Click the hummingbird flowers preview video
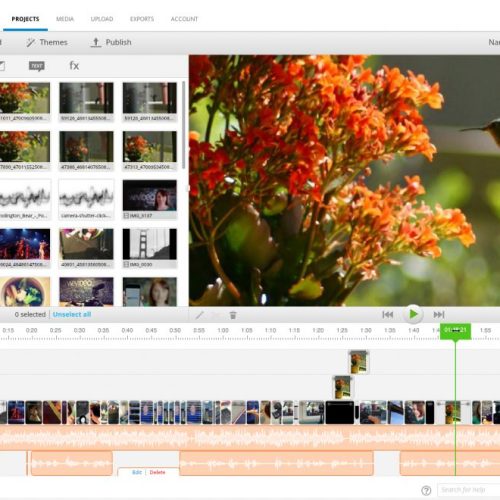 pyautogui.click(x=344, y=180)
